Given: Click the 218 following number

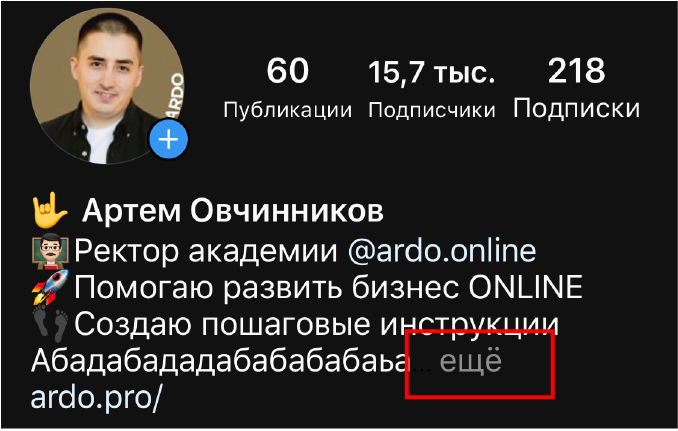Looking at the screenshot, I should click(x=576, y=70).
